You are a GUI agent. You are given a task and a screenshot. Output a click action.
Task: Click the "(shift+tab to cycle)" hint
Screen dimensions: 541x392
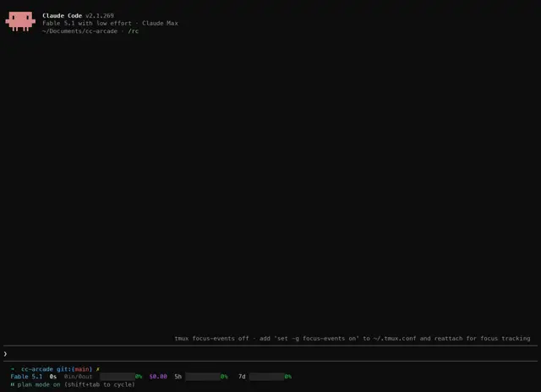tap(100, 384)
